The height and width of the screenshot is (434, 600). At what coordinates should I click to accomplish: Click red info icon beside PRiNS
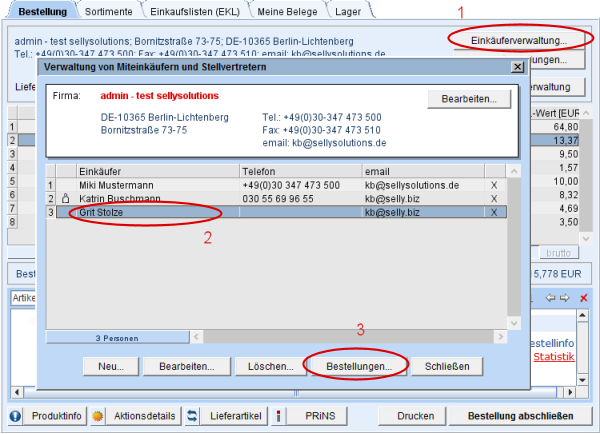pyautogui.click(x=279, y=416)
